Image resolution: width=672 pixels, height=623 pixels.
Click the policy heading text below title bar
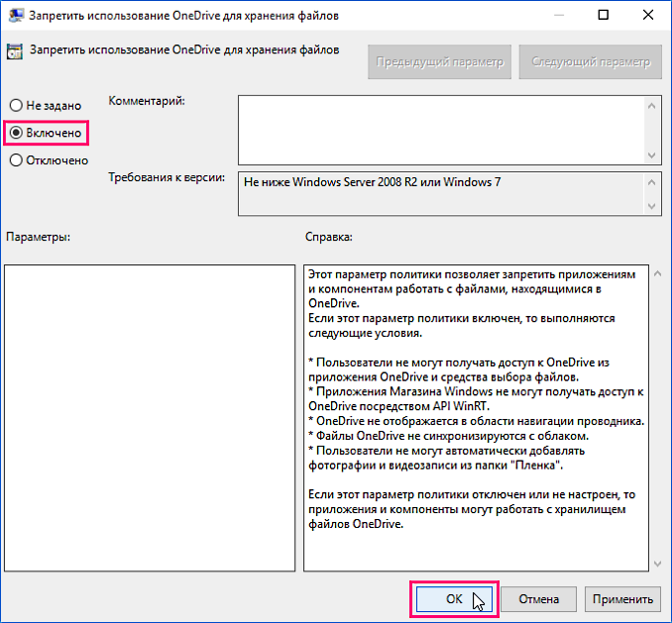pyautogui.click(x=184, y=51)
